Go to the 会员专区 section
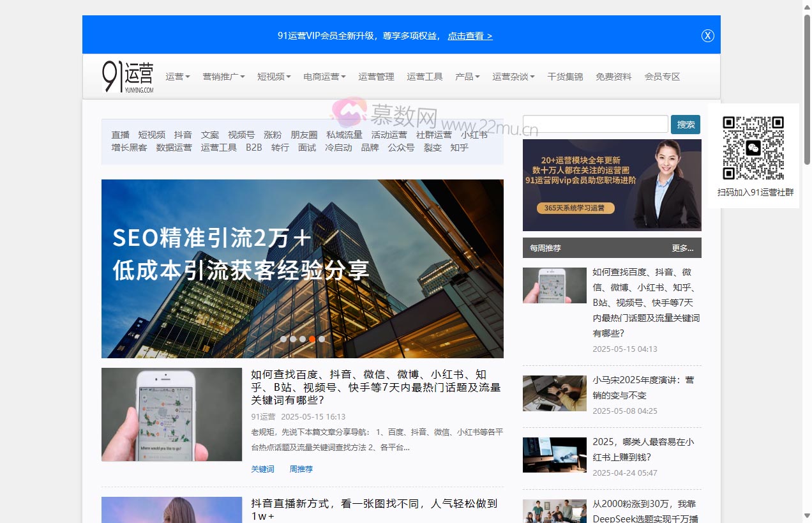Viewport: 812px width, 523px height. (x=662, y=76)
